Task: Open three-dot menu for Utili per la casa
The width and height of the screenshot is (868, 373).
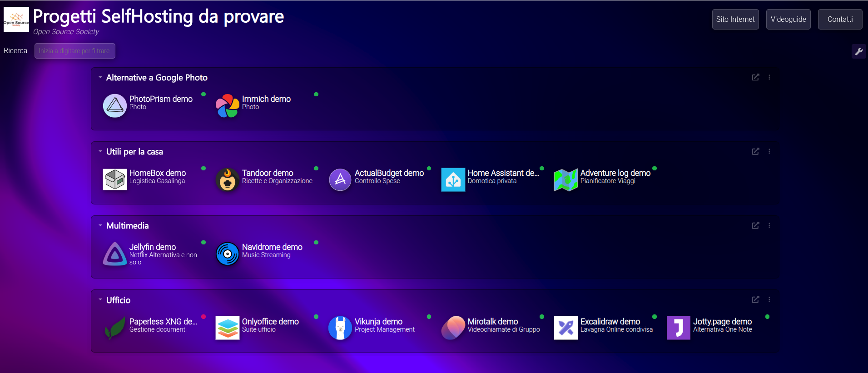Action: [769, 151]
